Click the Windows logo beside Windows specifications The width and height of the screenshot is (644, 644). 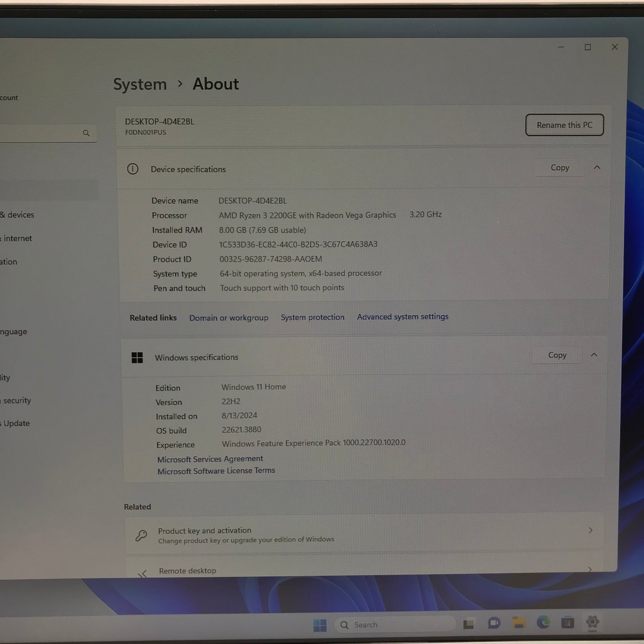tap(137, 357)
